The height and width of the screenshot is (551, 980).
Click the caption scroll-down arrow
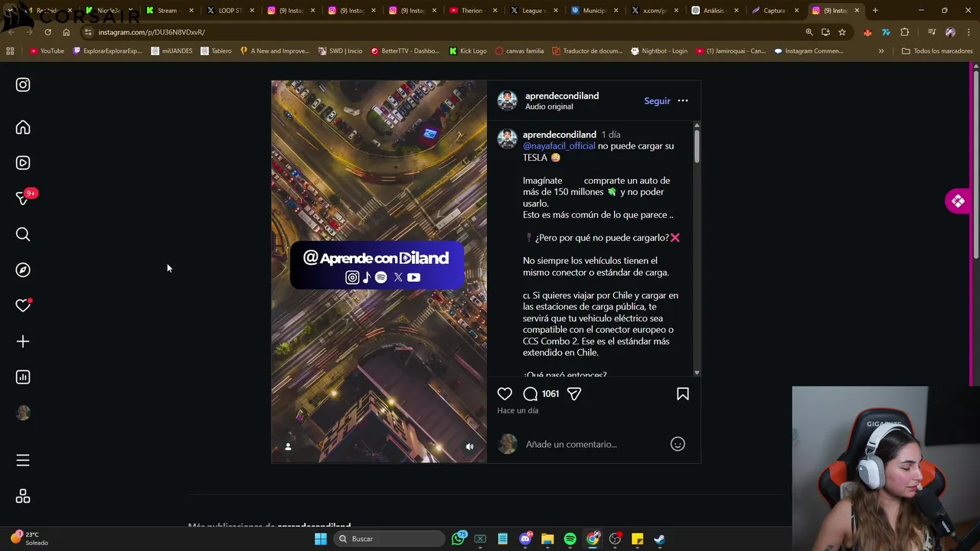[x=697, y=373]
